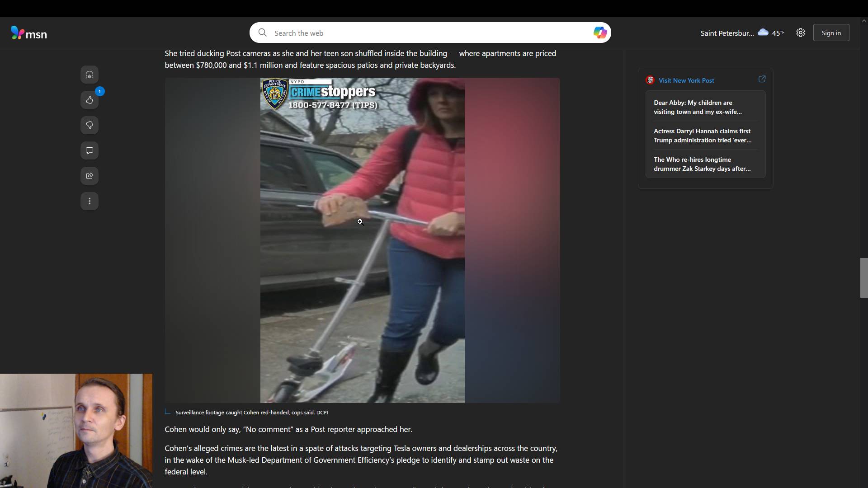
Task: Click the page vertical scrollbar thumb
Action: tap(863, 277)
